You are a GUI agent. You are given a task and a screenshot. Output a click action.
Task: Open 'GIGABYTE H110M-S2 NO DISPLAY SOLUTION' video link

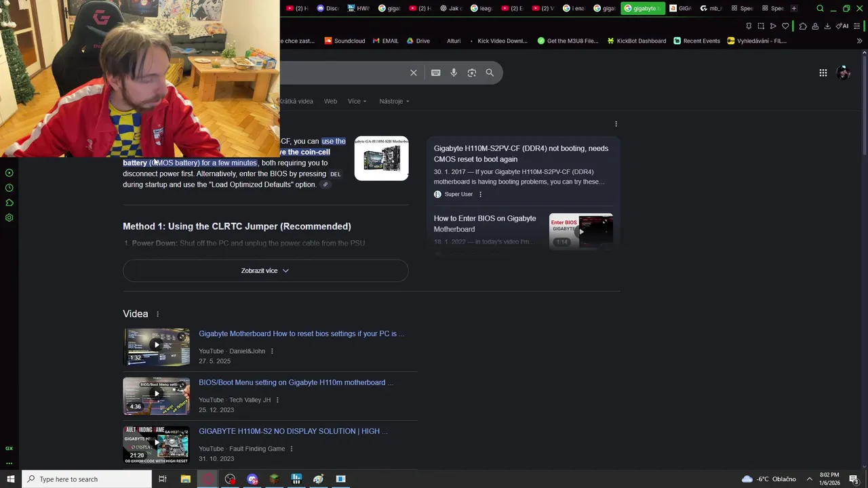pos(293,431)
